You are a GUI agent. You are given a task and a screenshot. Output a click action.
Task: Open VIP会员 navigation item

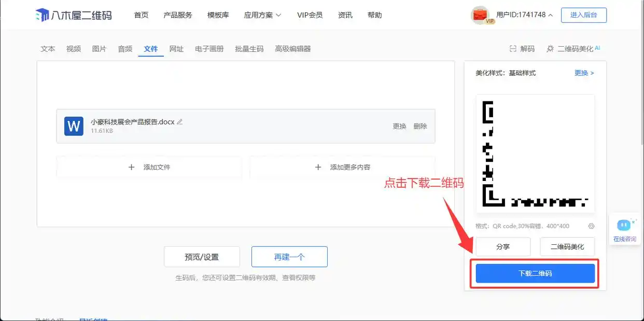(310, 15)
